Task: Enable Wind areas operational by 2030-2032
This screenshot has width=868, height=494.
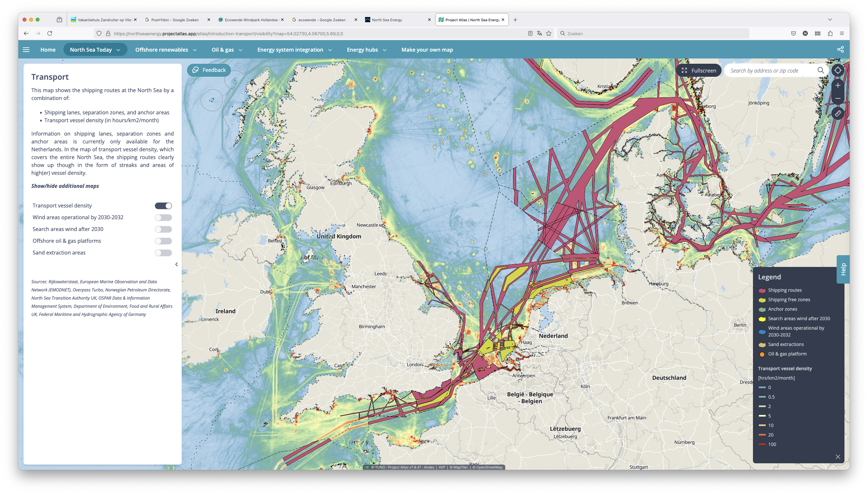Action: tap(163, 218)
